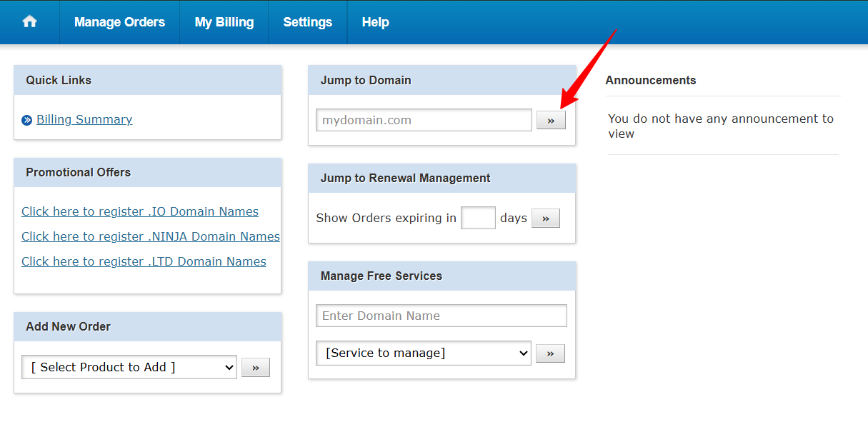
Task: Open the Select Product to Add dropdown
Action: [x=129, y=367]
